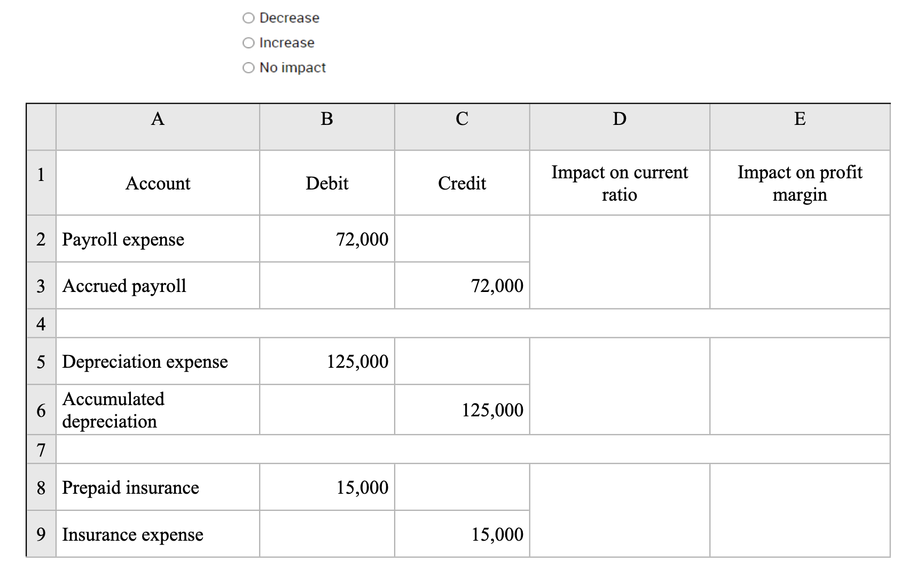This screenshot has height=569, width=924.
Task: Select the Decrease radio button
Action: [x=247, y=18]
